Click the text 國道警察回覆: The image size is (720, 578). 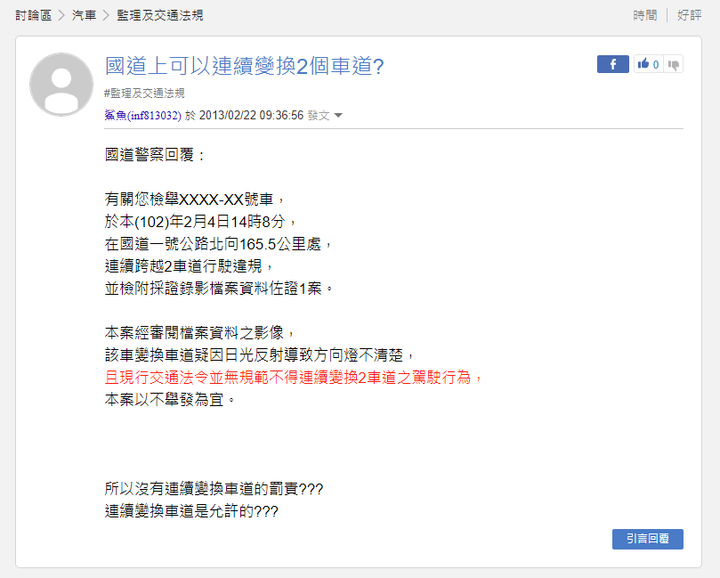click(155, 155)
